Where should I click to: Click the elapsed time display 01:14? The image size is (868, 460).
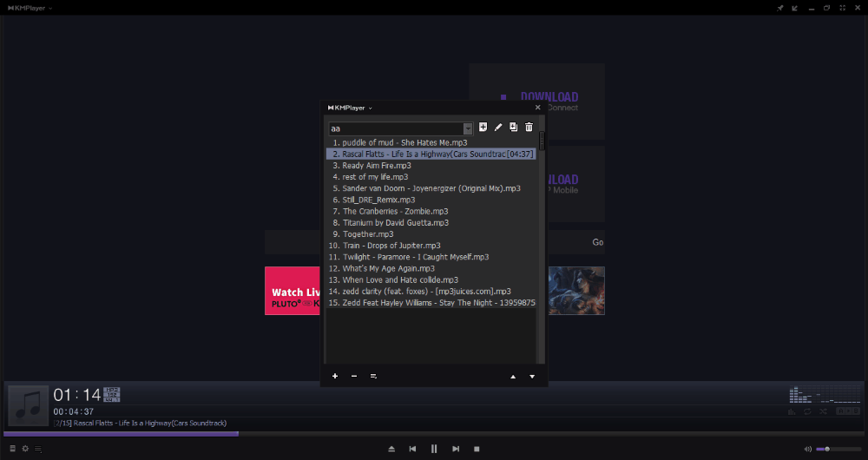pos(77,395)
